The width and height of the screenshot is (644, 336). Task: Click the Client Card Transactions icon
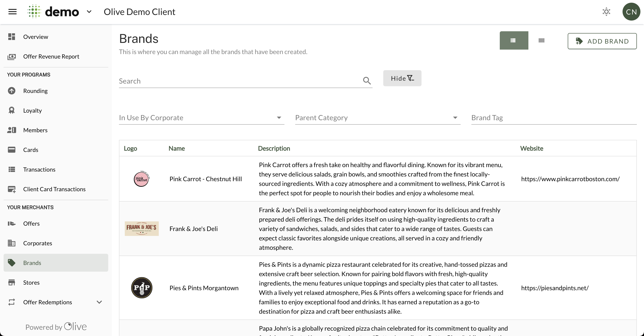(11, 189)
